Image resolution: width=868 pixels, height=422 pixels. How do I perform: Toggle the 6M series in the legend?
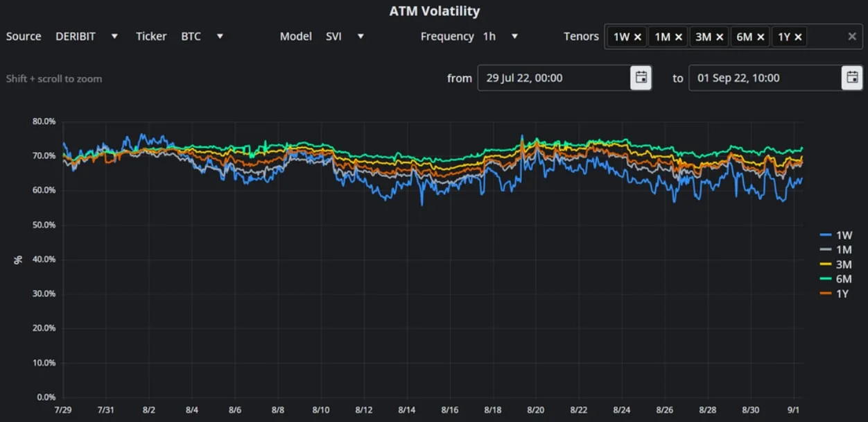[x=835, y=279]
